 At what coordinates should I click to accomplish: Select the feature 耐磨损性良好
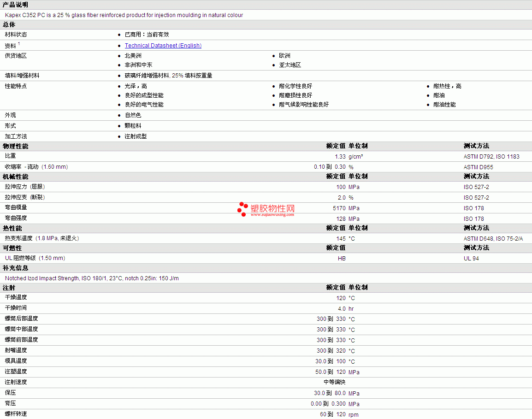tap(296, 95)
